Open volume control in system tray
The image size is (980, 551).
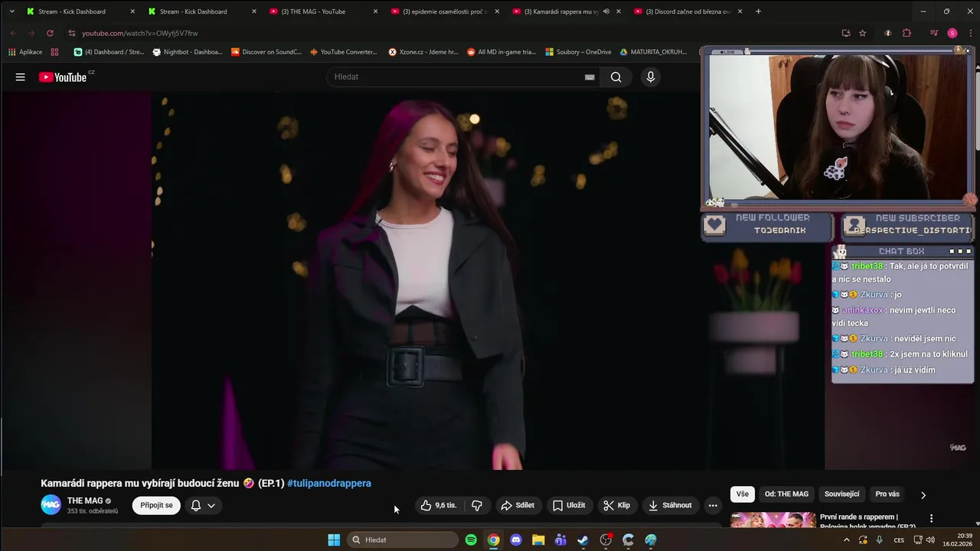(x=930, y=540)
